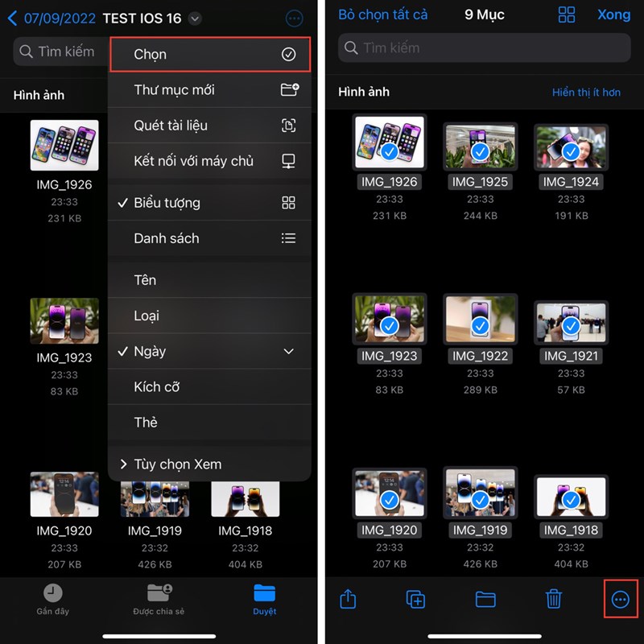
Task: Tap the Trash icon to delete selected items
Action: click(x=553, y=599)
